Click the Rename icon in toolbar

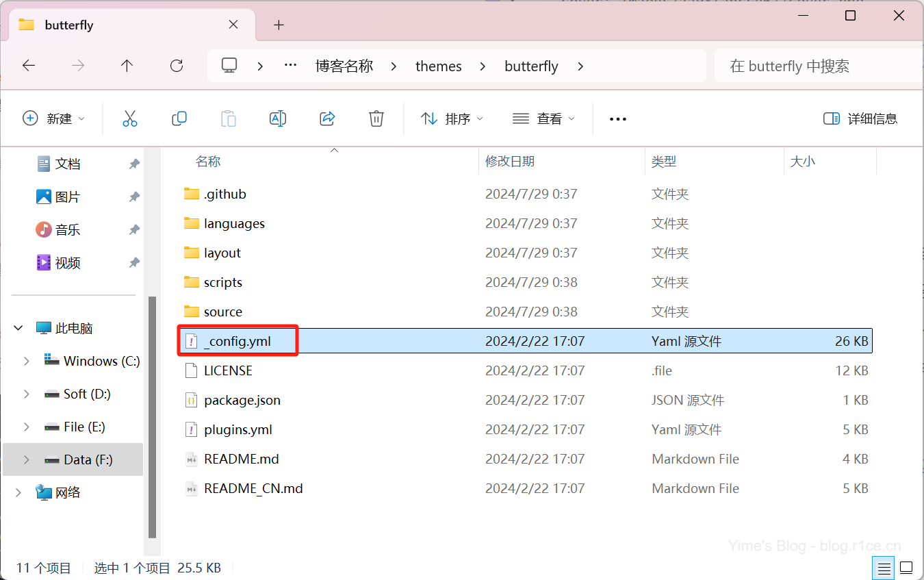(278, 118)
